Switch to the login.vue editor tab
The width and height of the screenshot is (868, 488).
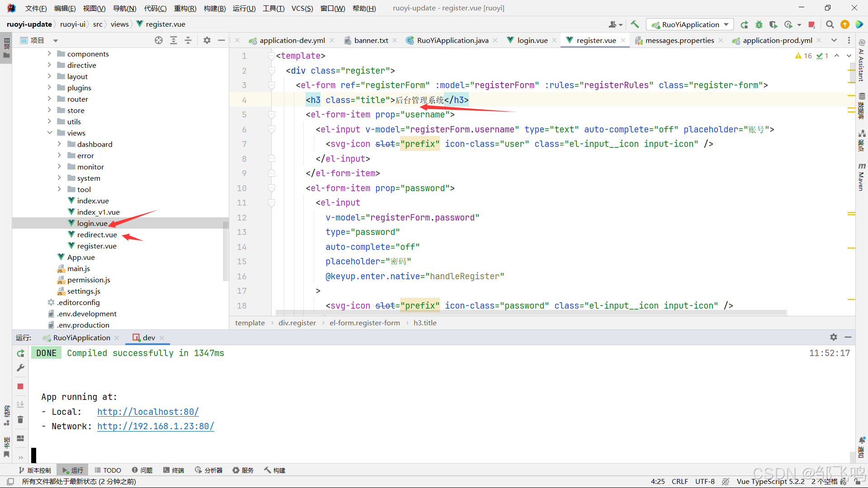[x=532, y=40]
